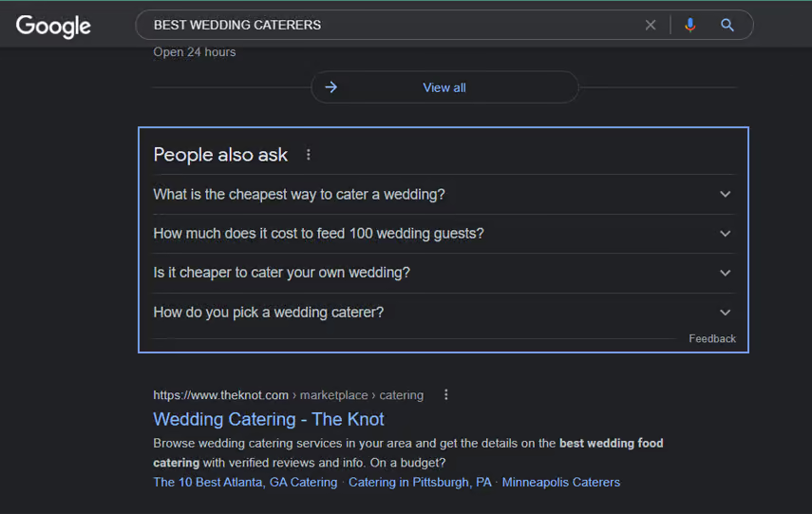Open Catering in Pittsburgh, PA link
The image size is (812, 514).
(420, 483)
